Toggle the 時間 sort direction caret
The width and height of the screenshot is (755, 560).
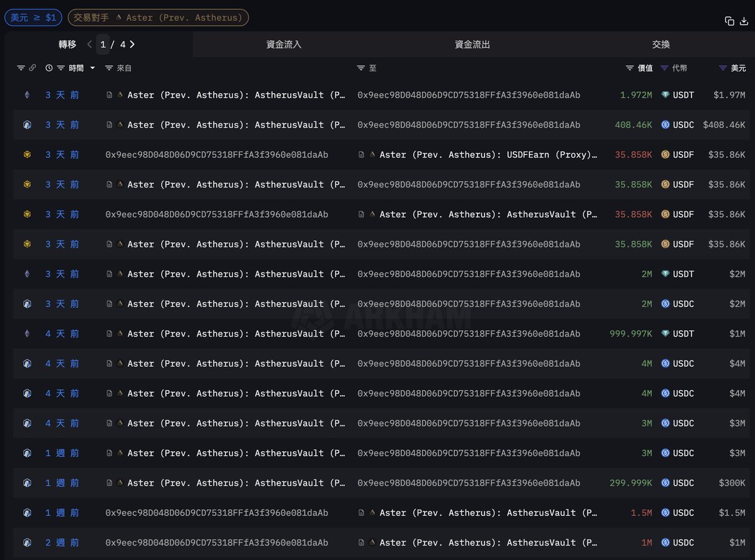click(x=92, y=68)
